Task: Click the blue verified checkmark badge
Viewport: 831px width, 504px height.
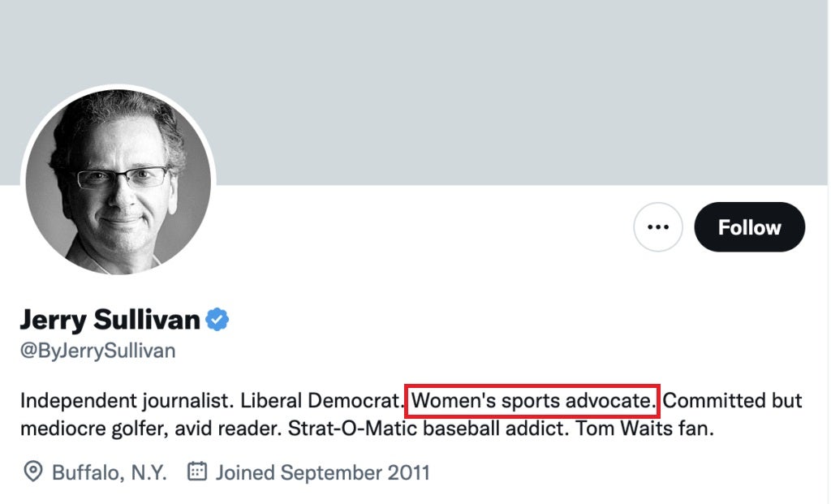Action: (x=217, y=320)
